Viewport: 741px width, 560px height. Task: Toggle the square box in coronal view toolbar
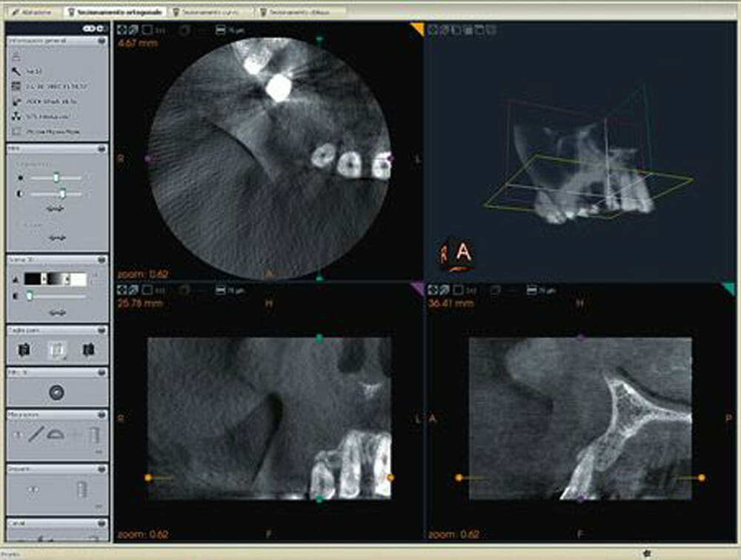click(x=147, y=290)
